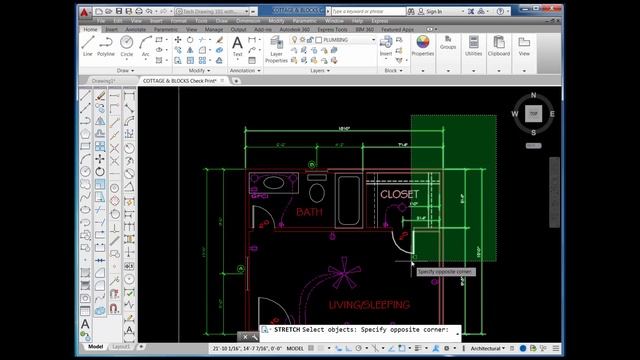Toggle the grid display in the status bar
The image size is (640, 360).
coord(311,348)
